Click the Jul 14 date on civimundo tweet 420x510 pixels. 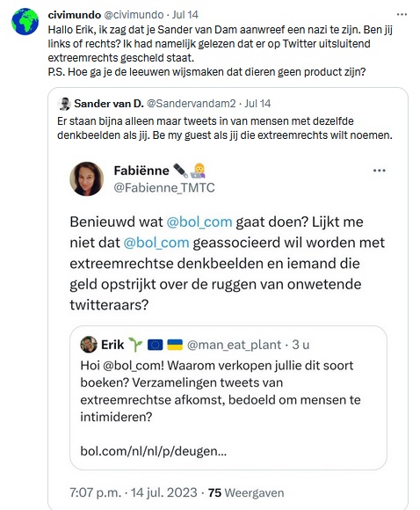[x=185, y=15]
